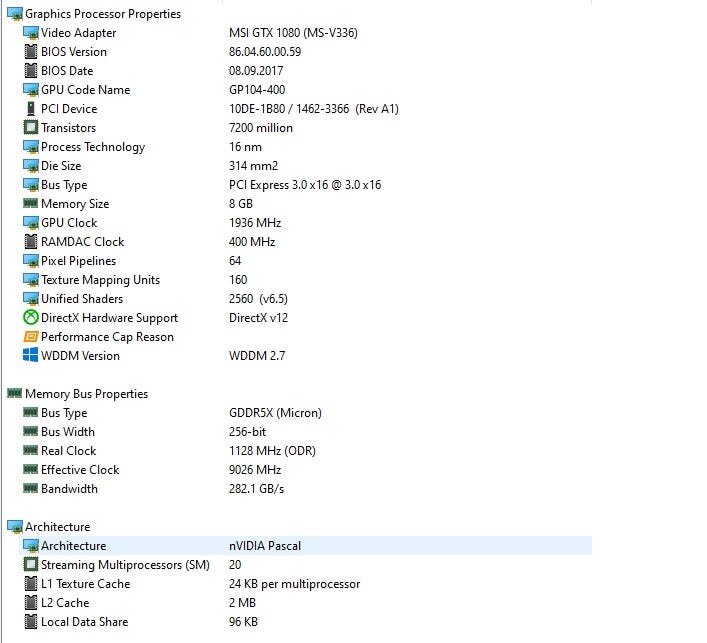
Task: Click the highlighted value nVIDIA Pascal
Action: (265, 546)
